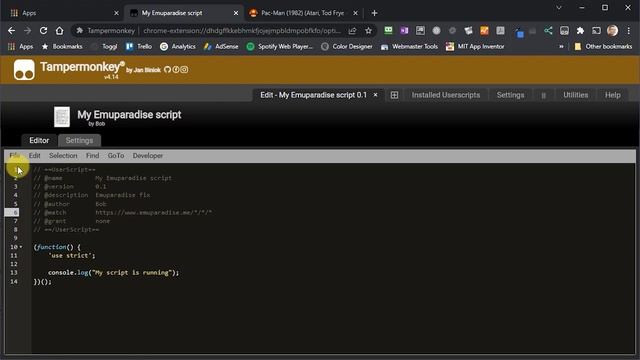
Task: Click the share page icon in address bar
Action: point(352,31)
